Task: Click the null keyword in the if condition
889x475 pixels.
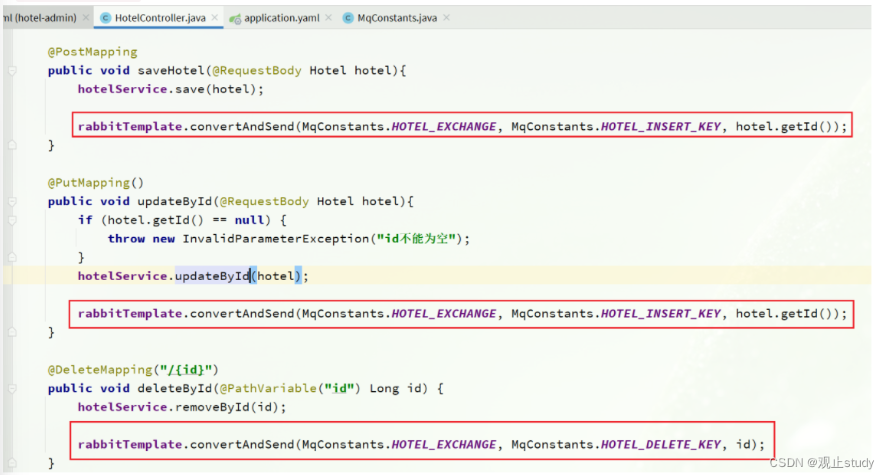Action: pyautogui.click(x=249, y=220)
